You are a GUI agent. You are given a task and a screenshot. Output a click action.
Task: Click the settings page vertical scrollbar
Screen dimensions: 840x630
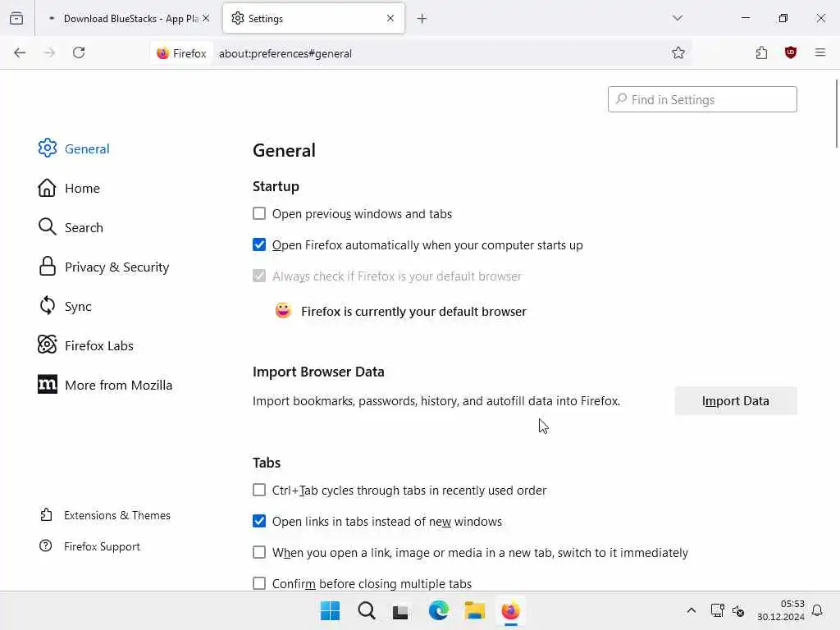pyautogui.click(x=836, y=112)
